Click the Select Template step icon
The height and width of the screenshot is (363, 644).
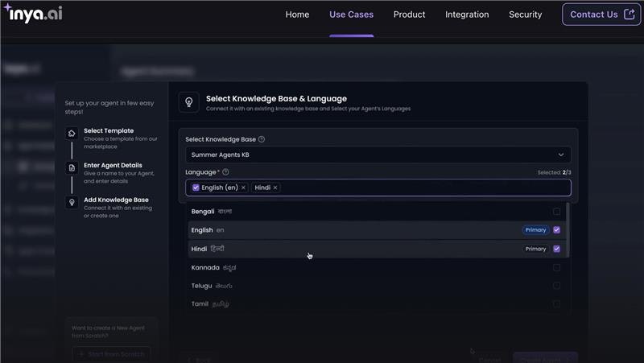pyautogui.click(x=72, y=134)
